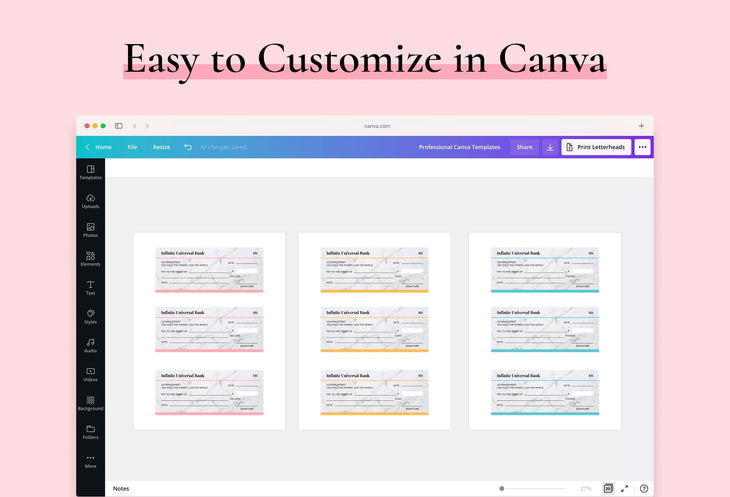Open the Audio panel
This screenshot has height=497, width=730.
pyautogui.click(x=90, y=345)
